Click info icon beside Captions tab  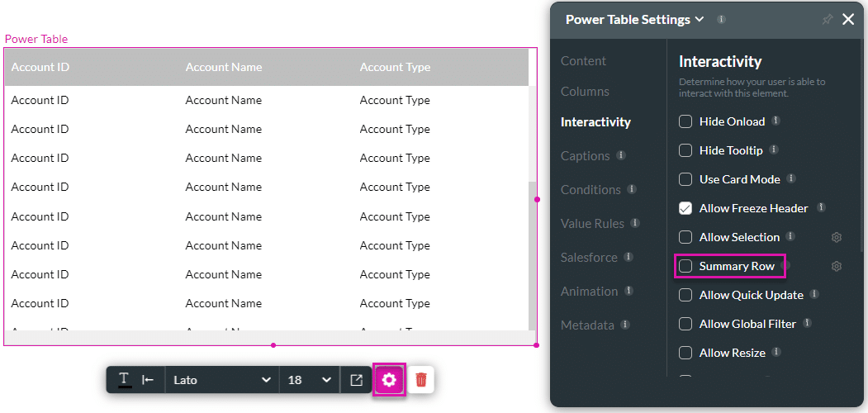coord(621,155)
